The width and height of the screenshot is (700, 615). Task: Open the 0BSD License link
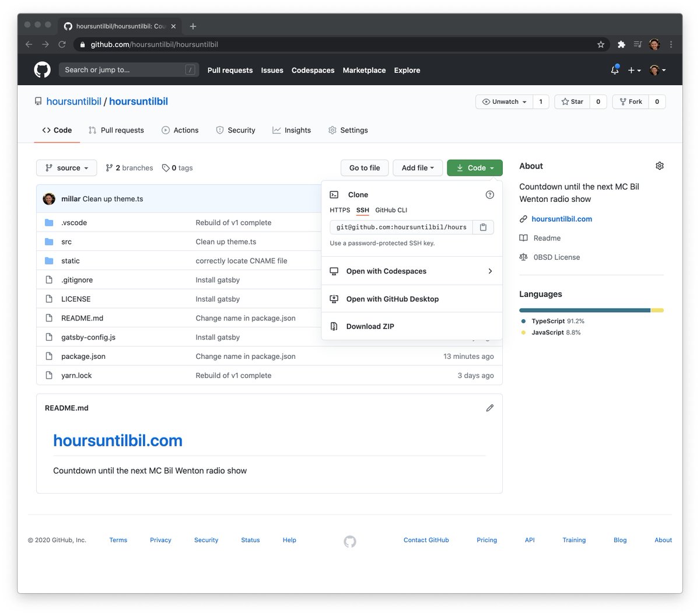[556, 257]
